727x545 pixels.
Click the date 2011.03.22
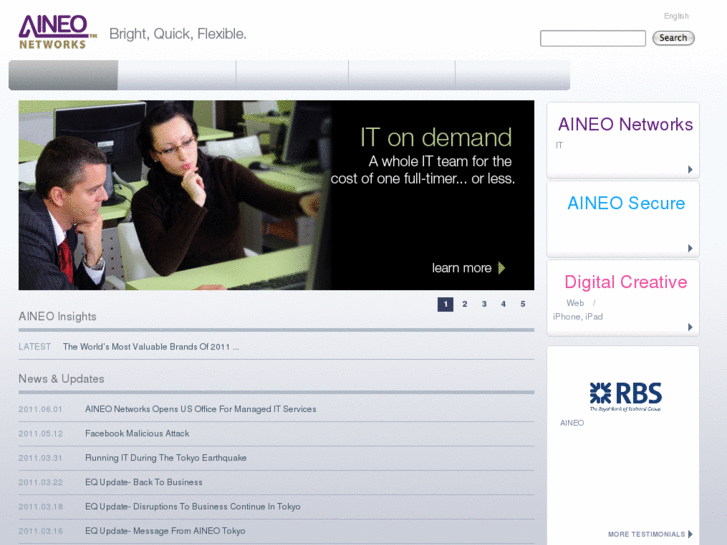pyautogui.click(x=40, y=482)
